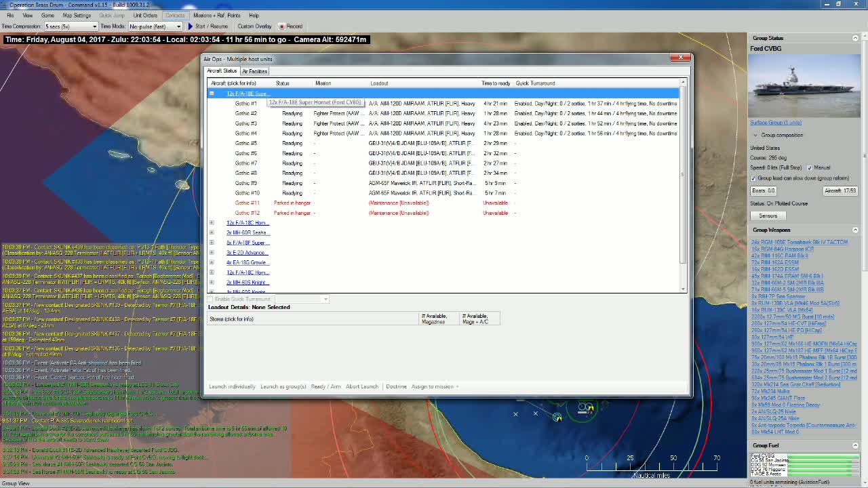Click the Aircraft: 17/59 button
The width and height of the screenshot is (868, 488).
[x=840, y=190]
